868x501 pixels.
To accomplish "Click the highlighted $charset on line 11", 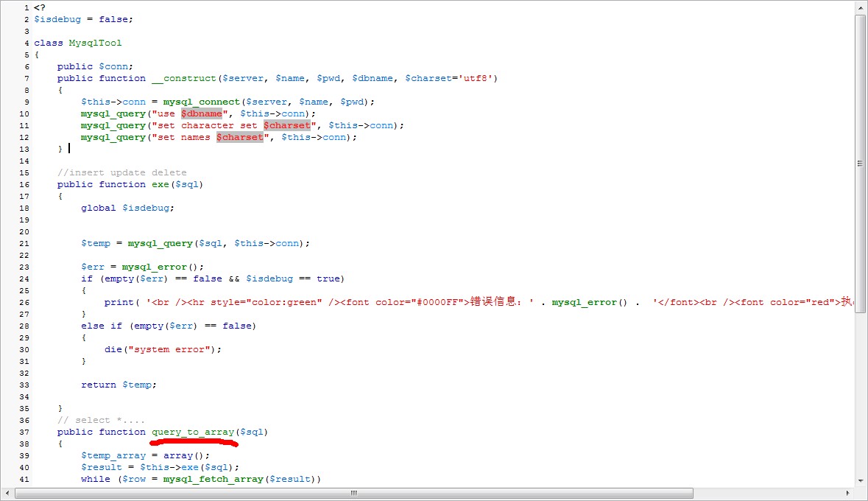I will (x=287, y=125).
